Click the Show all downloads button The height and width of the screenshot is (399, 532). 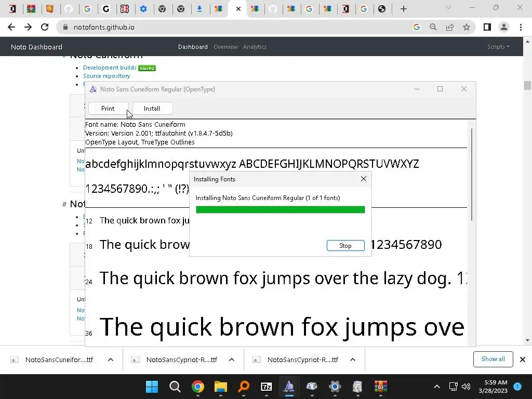tap(493, 359)
